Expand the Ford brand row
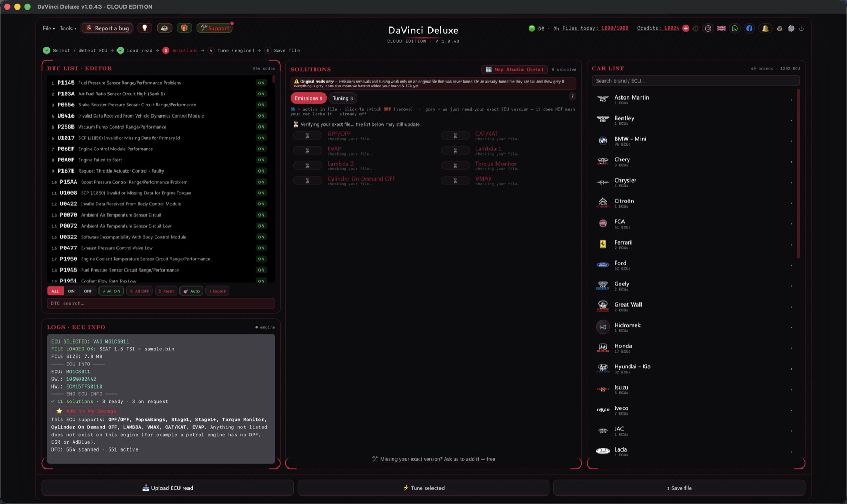The image size is (847, 504). [696, 265]
